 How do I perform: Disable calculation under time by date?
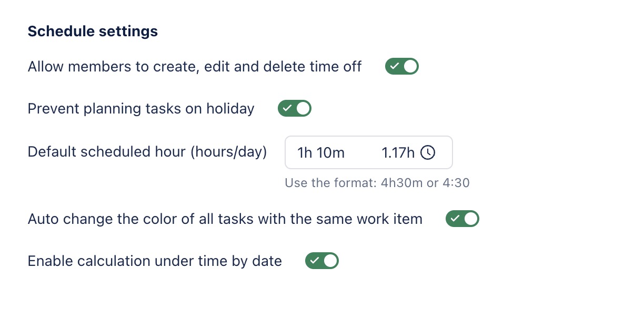[322, 261]
